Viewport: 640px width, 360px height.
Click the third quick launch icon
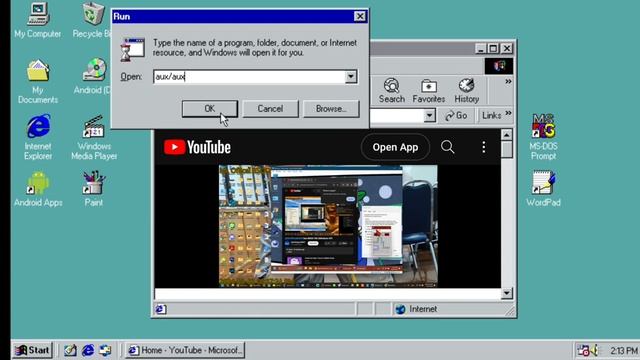click(x=105, y=350)
